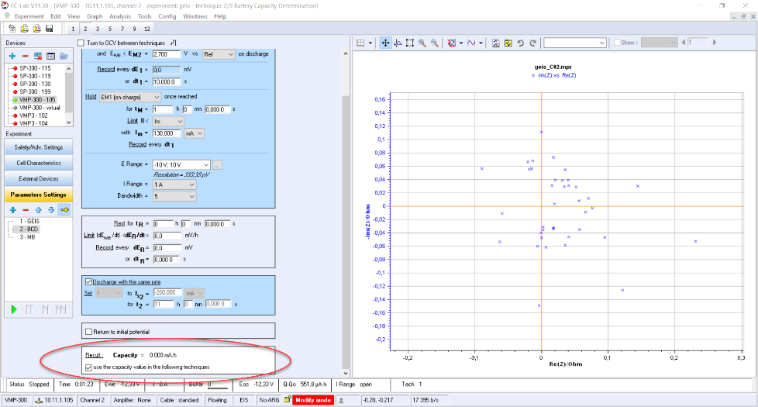
Task: Click the parameters panel scrollbar down arrow
Action: point(345,373)
